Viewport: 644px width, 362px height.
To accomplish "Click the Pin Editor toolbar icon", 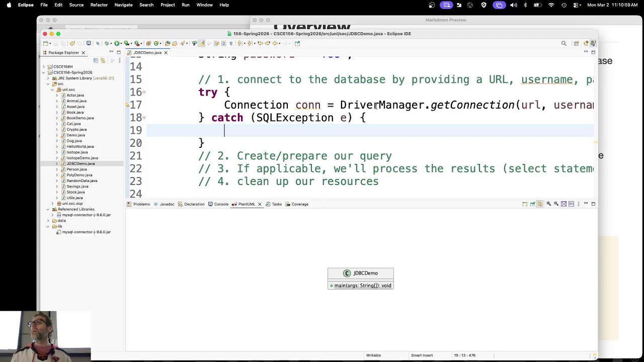I will point(297,43).
